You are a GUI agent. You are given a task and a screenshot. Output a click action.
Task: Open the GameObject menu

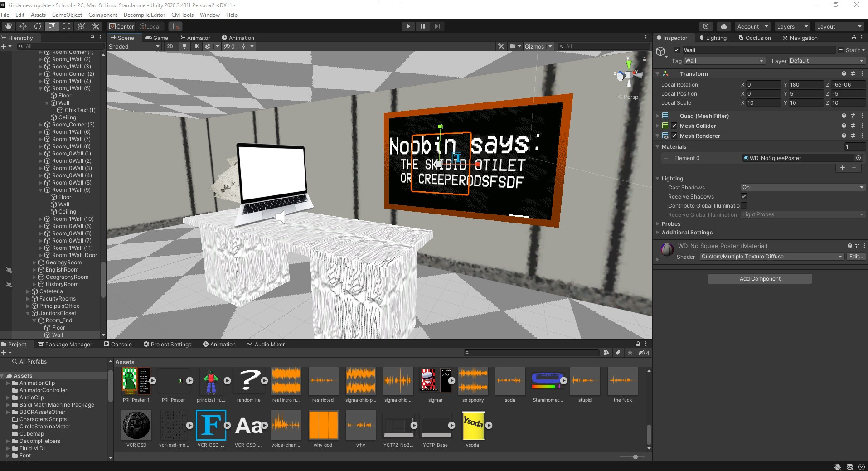(67, 15)
